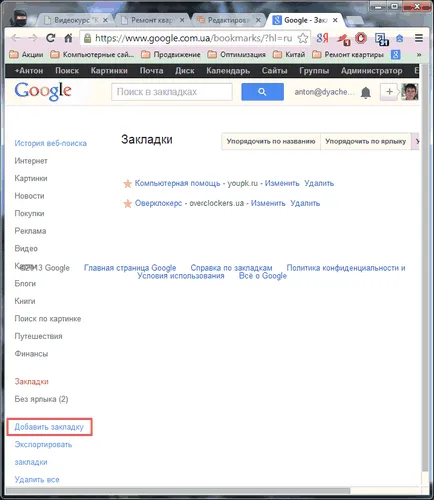Open the Акции bookmarks folder

tap(26, 55)
